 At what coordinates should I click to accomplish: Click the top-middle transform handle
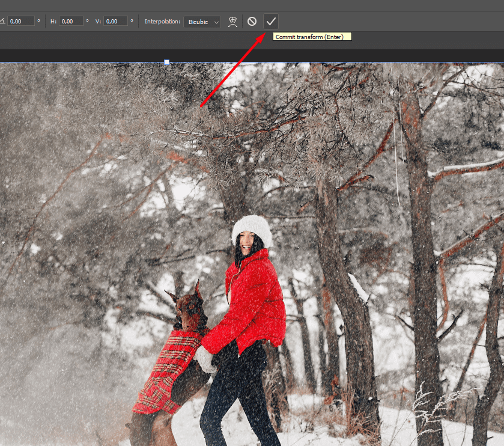point(166,62)
